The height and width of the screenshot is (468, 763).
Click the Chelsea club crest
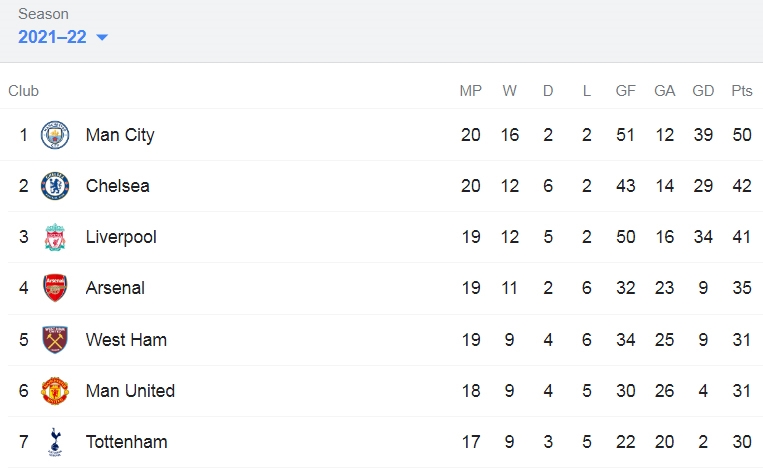pyautogui.click(x=54, y=186)
